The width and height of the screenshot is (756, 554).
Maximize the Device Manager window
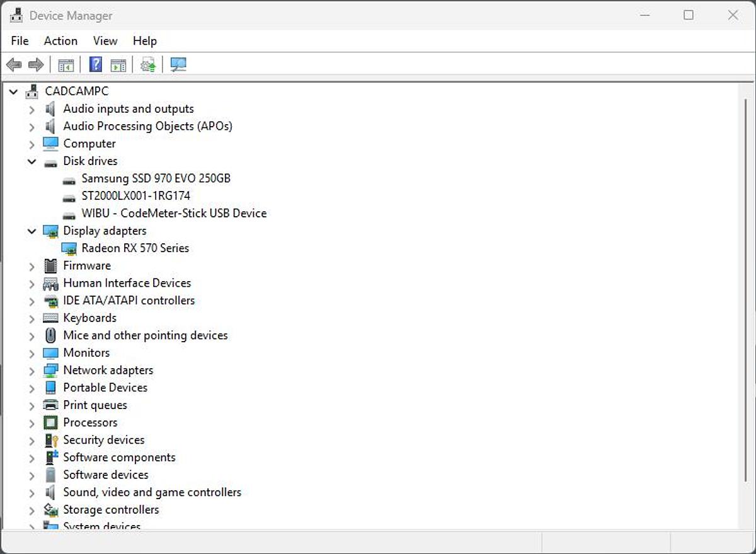click(x=689, y=15)
